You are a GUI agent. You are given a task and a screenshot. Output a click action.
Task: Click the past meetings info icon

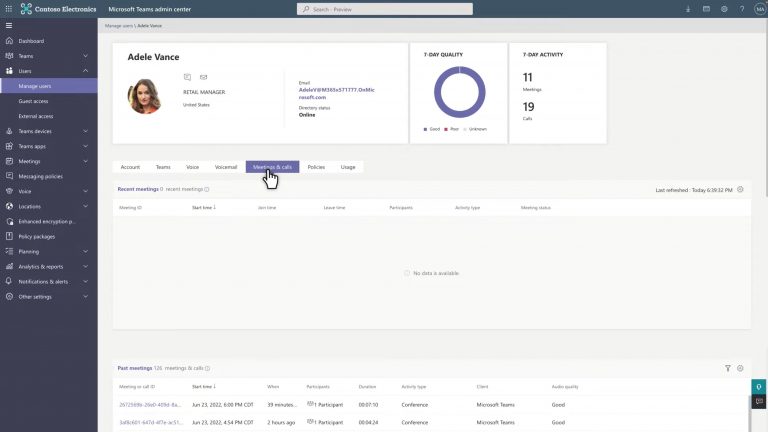tap(207, 368)
